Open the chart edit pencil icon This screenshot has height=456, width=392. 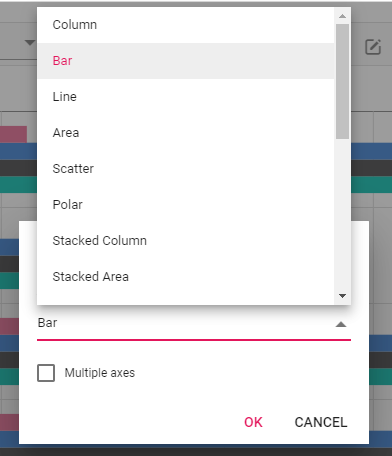(373, 47)
